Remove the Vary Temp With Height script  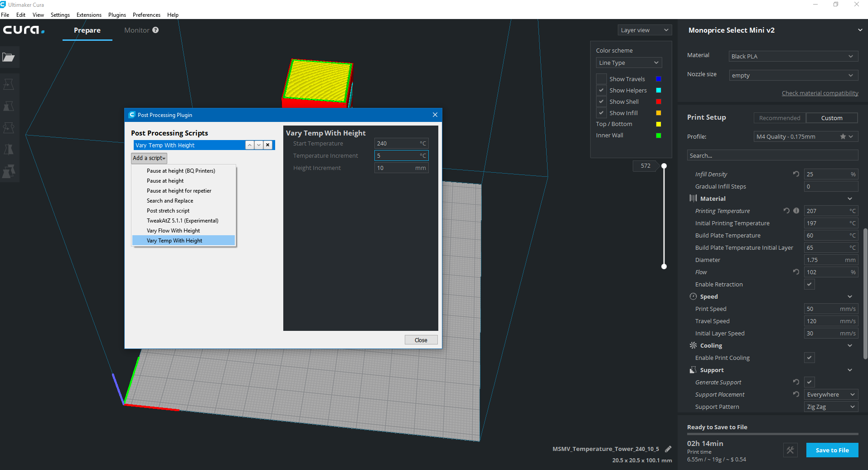coord(268,145)
